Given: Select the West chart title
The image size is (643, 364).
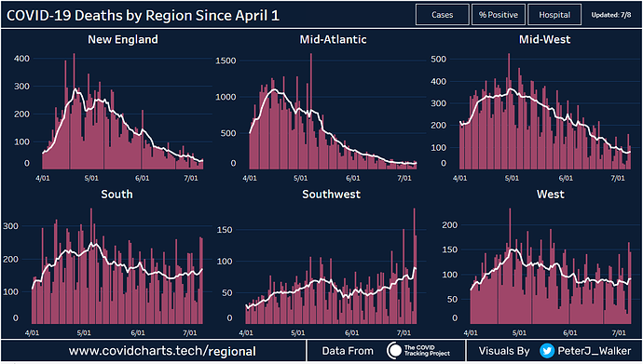Looking at the screenshot, I should [x=551, y=194].
